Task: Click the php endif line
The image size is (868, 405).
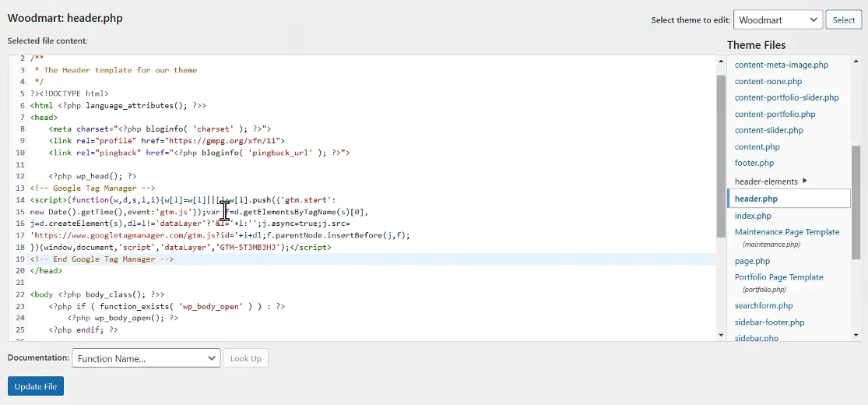Action: [x=83, y=329]
